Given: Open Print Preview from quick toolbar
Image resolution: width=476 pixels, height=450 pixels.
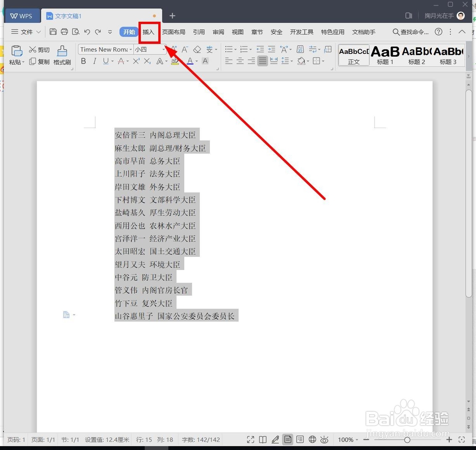Looking at the screenshot, I should 76,31.
